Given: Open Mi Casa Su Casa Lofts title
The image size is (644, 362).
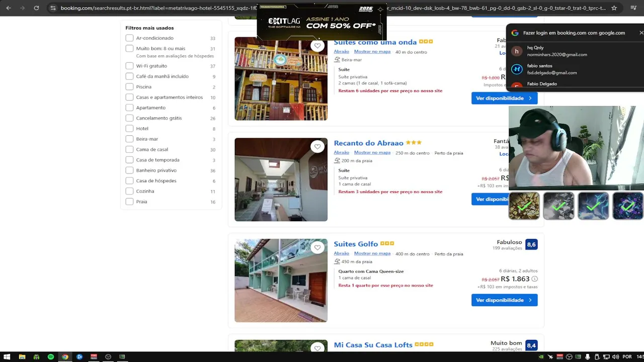Looking at the screenshot, I should point(373,345).
